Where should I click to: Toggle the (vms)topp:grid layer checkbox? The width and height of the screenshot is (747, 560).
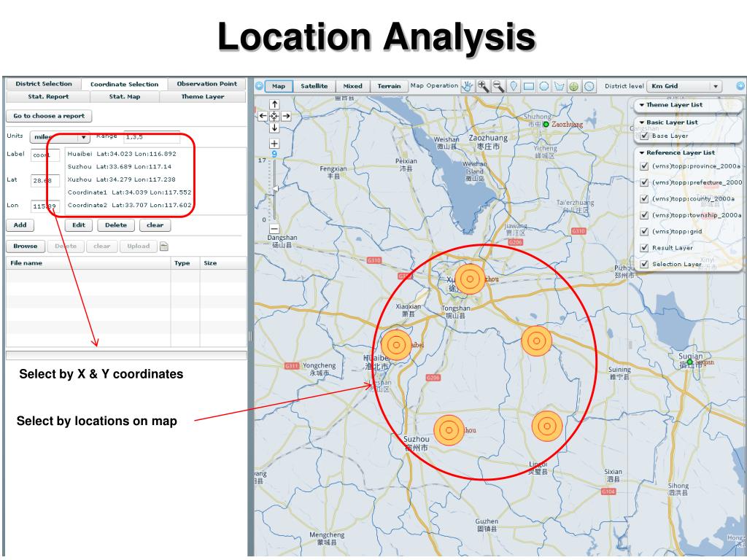pos(645,231)
